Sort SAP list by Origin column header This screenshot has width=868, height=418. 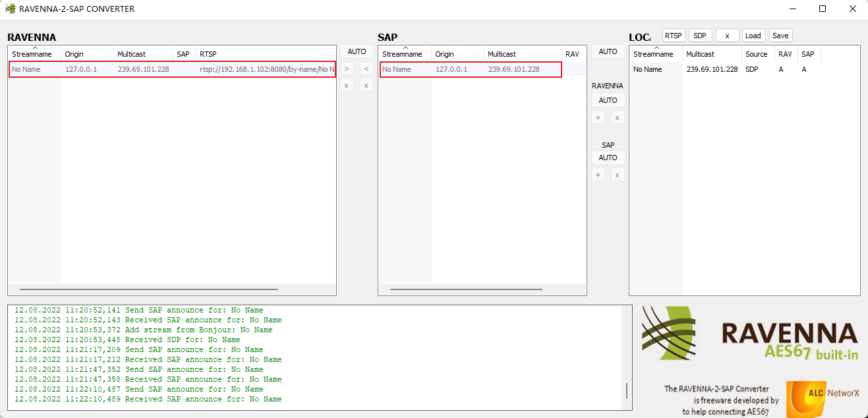coord(457,54)
